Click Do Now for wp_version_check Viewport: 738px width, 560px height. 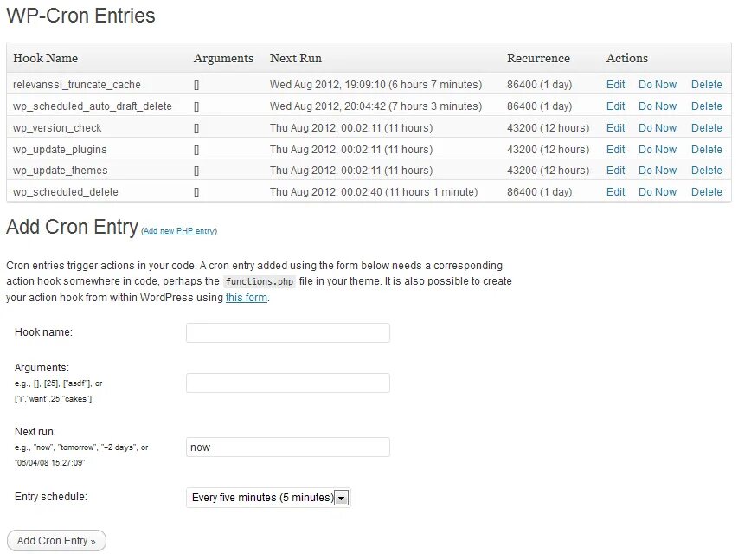tap(658, 128)
